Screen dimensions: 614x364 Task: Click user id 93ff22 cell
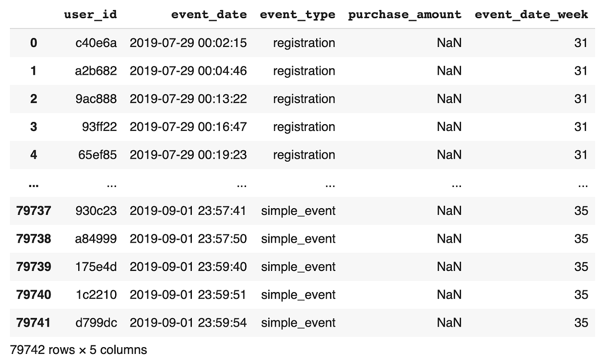coord(99,127)
